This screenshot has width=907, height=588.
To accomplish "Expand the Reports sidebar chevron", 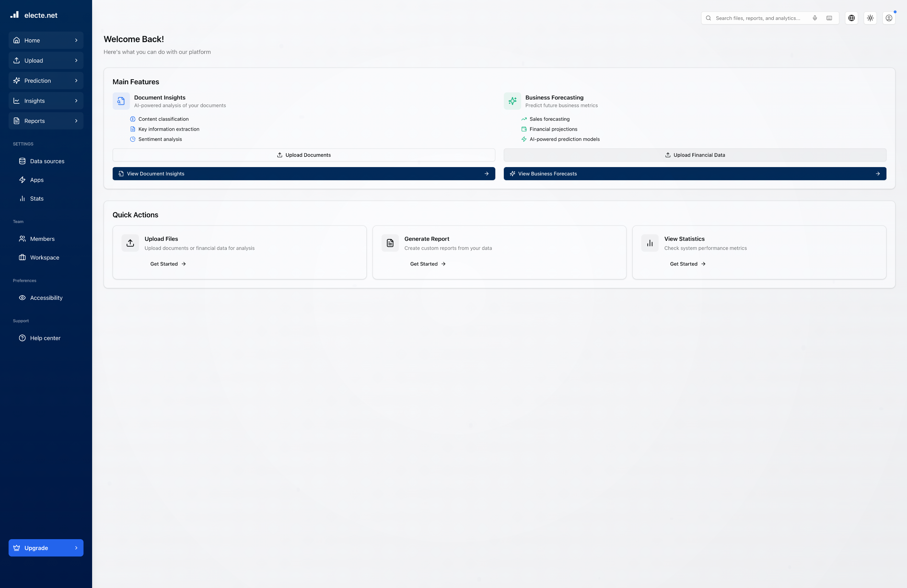I will (76, 121).
